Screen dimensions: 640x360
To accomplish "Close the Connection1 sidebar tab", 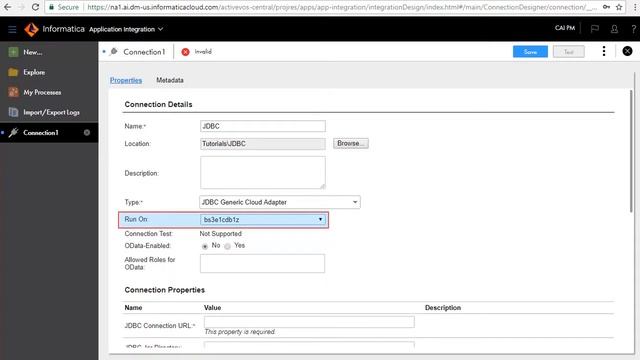I will tap(87, 133).
